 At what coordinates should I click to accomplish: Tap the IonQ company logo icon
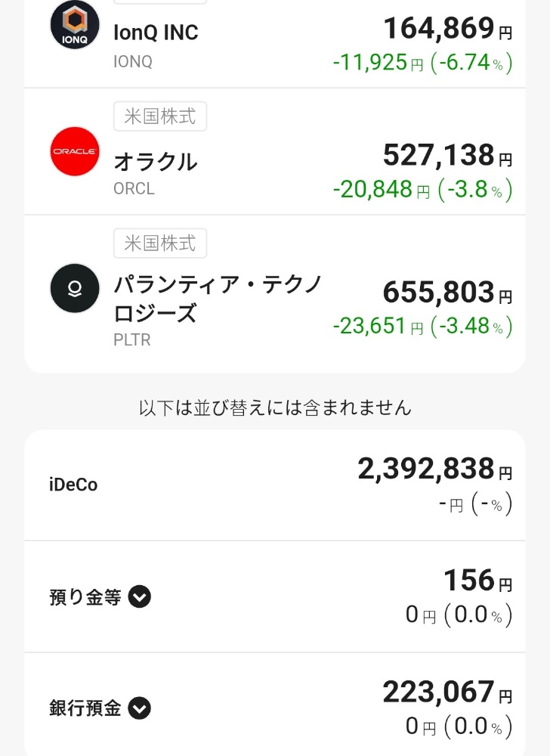(x=75, y=25)
